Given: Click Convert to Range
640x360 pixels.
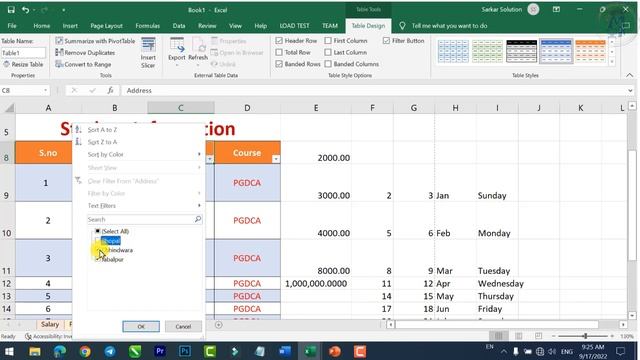Looking at the screenshot, I should [83, 64].
